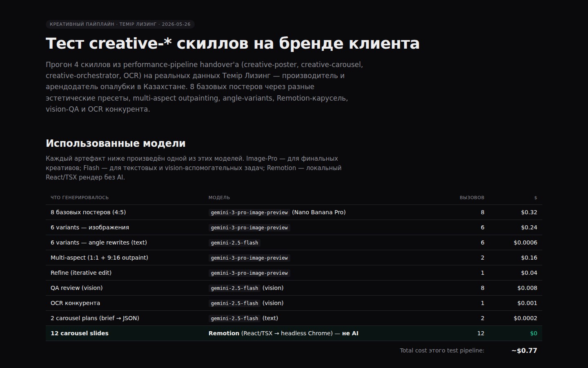Click the section heading 'Использованные модели'

coord(116,144)
